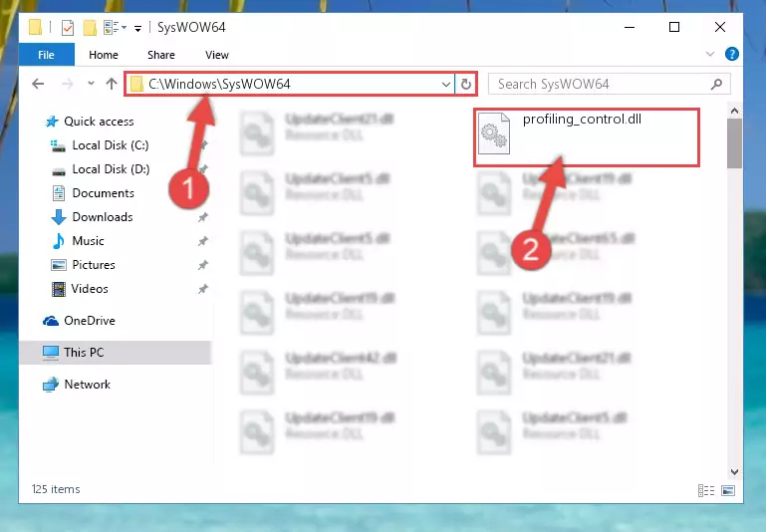766x532 pixels.
Task: Click the window system menu folder icon
Action: click(35, 27)
